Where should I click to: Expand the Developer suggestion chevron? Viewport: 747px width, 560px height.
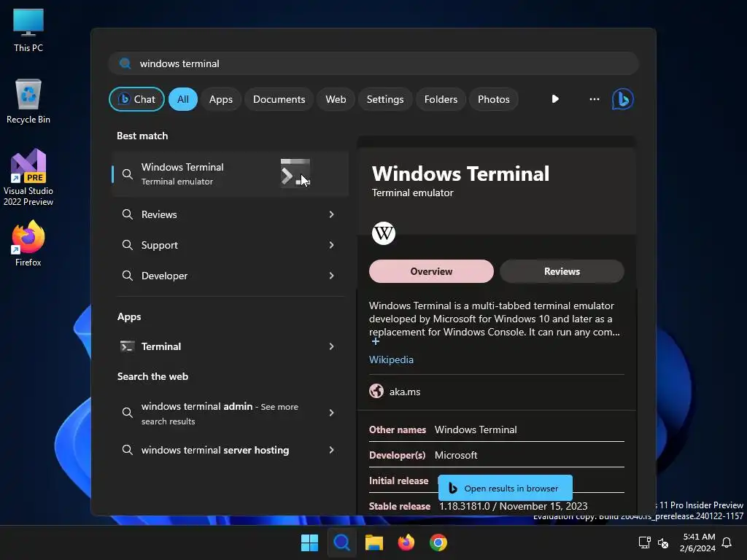pyautogui.click(x=332, y=275)
